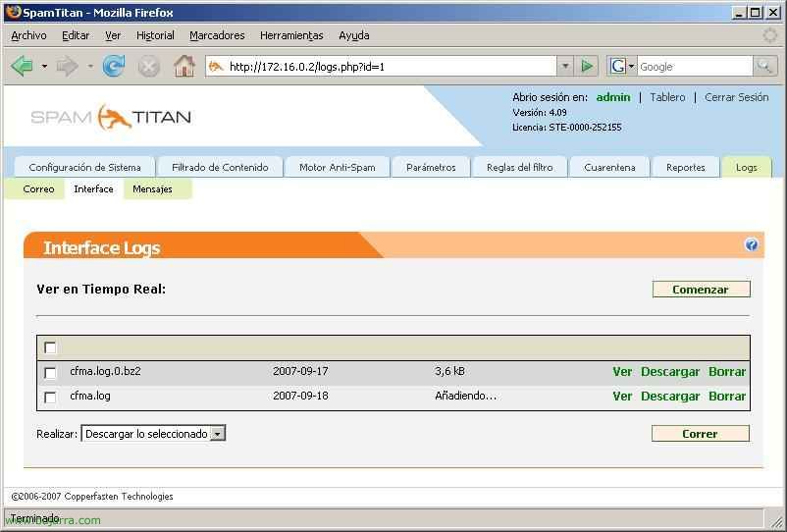Viewport: 787px width, 532px height.
Task: Click the Cerrar Sesión link
Action: (x=736, y=97)
